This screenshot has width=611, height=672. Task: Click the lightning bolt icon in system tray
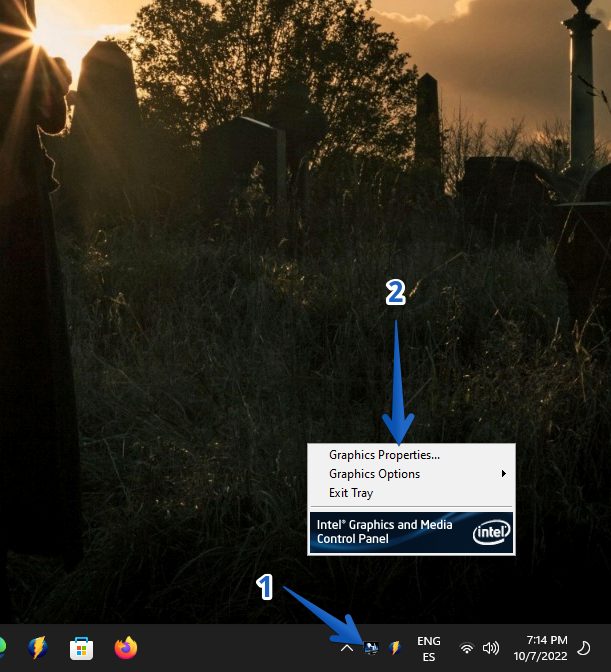[x=395, y=648]
